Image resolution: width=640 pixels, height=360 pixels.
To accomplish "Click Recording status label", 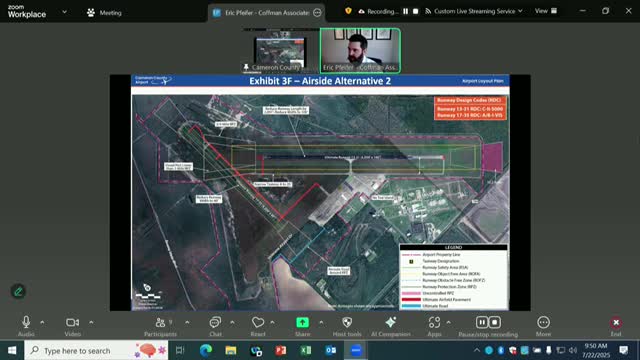I will pos(382,11).
